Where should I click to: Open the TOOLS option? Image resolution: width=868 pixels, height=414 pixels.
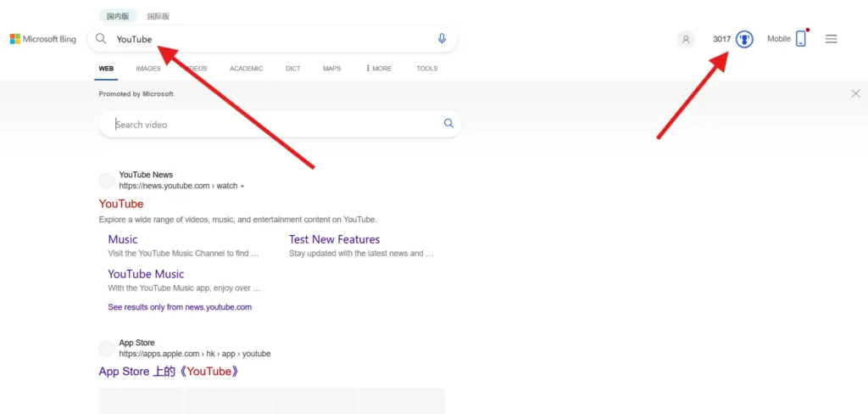(427, 68)
